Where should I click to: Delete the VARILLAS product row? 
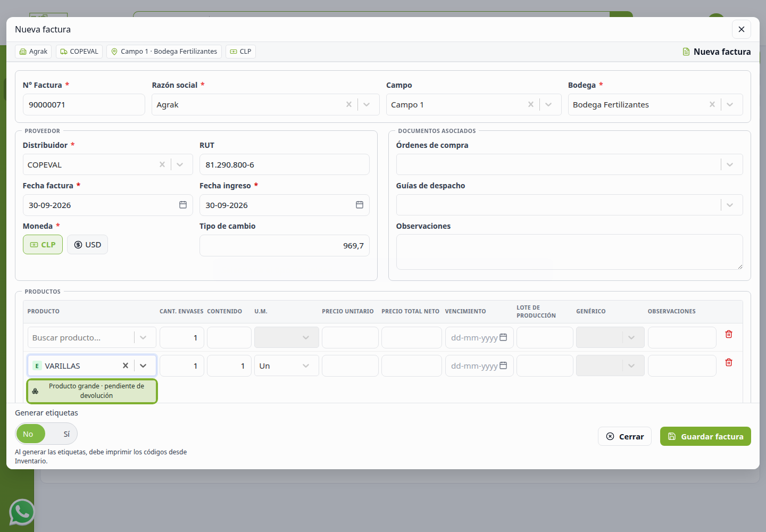[729, 362]
